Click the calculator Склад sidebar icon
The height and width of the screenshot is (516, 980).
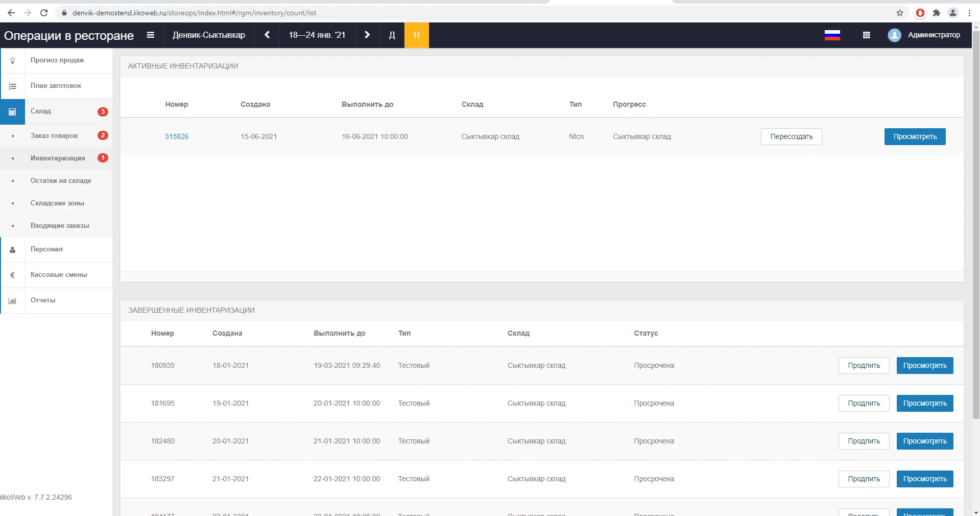[x=13, y=112]
